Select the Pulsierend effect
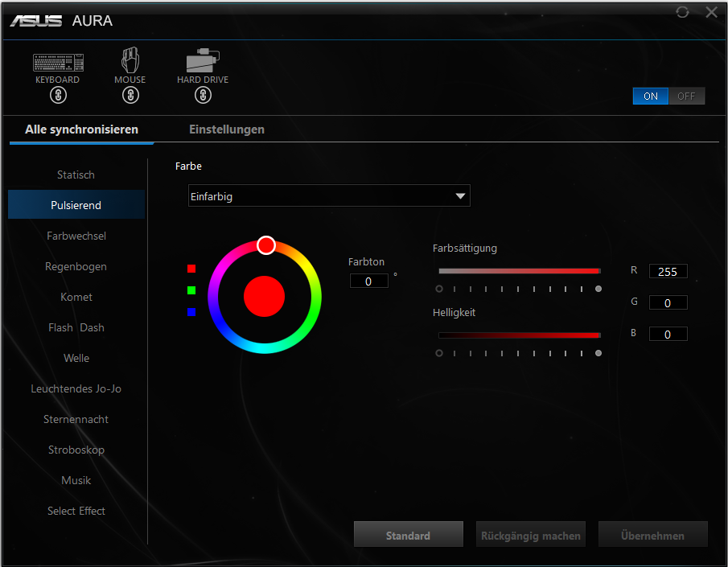 click(76, 205)
